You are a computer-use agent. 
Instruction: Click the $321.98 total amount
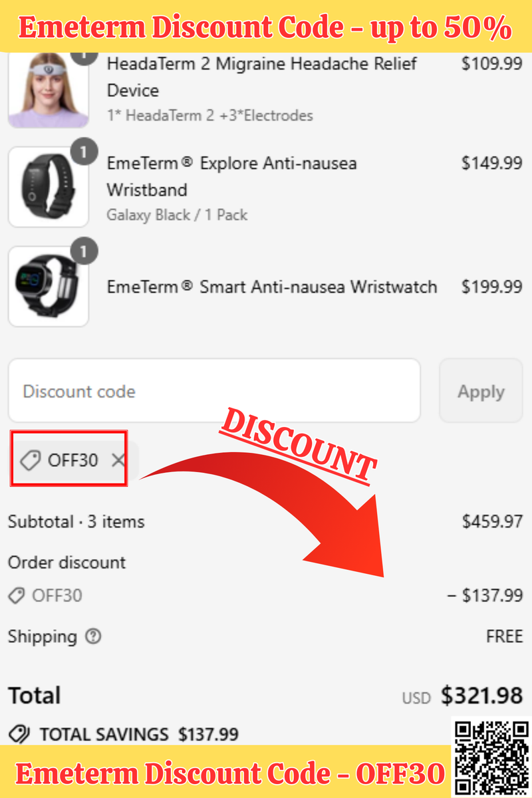click(481, 696)
